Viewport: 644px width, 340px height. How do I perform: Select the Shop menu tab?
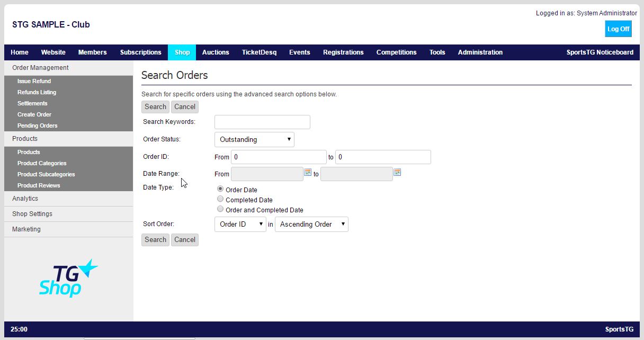click(x=182, y=52)
